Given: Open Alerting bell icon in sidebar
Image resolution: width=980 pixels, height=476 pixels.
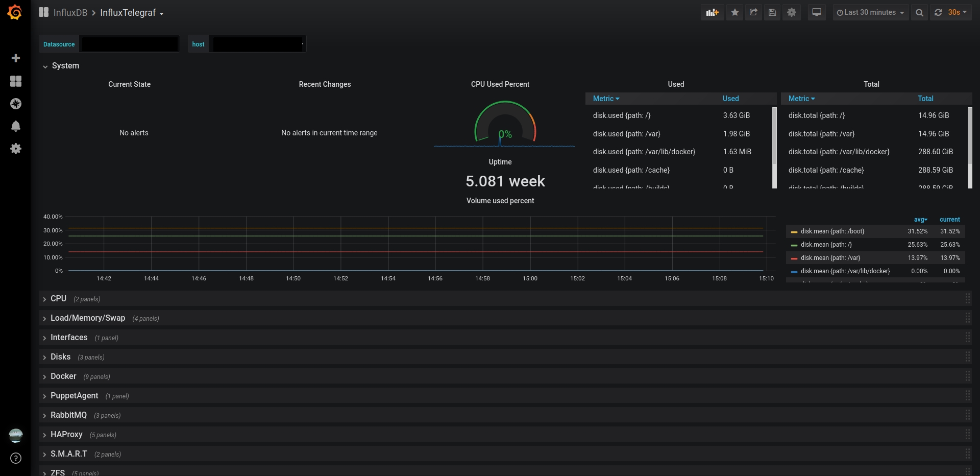Looking at the screenshot, I should [x=16, y=126].
